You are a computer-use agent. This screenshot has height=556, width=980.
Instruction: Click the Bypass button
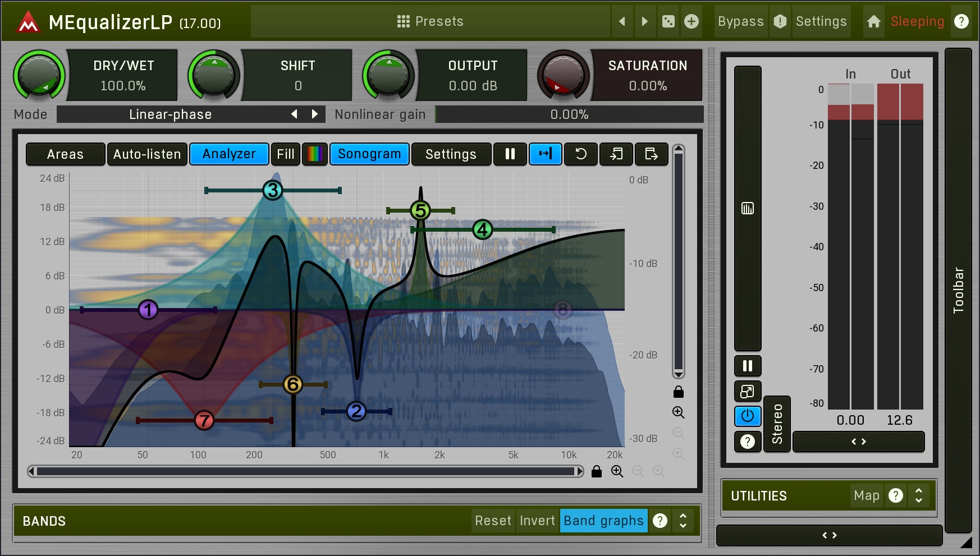[740, 21]
